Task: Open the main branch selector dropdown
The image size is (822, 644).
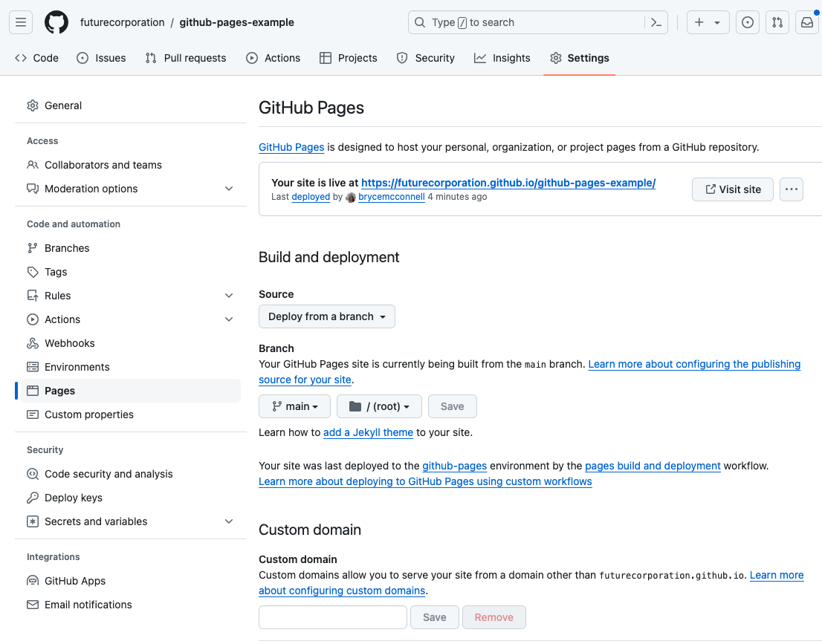Action: click(295, 406)
